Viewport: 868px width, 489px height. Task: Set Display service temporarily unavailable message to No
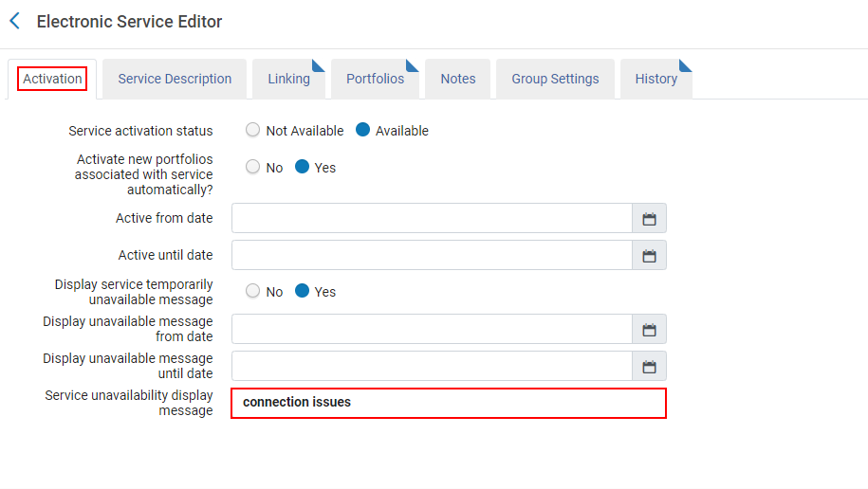point(253,291)
